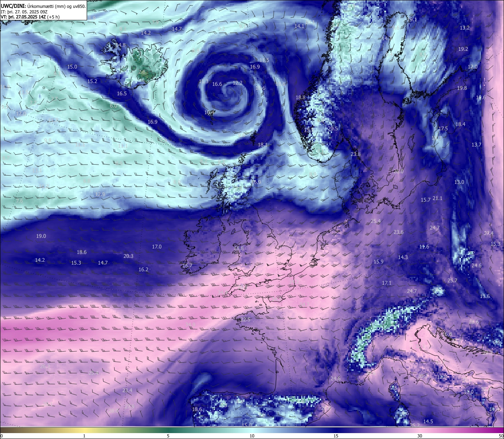
Task: Click the 16.2 value southwest of Ireland
Action: click(x=143, y=270)
